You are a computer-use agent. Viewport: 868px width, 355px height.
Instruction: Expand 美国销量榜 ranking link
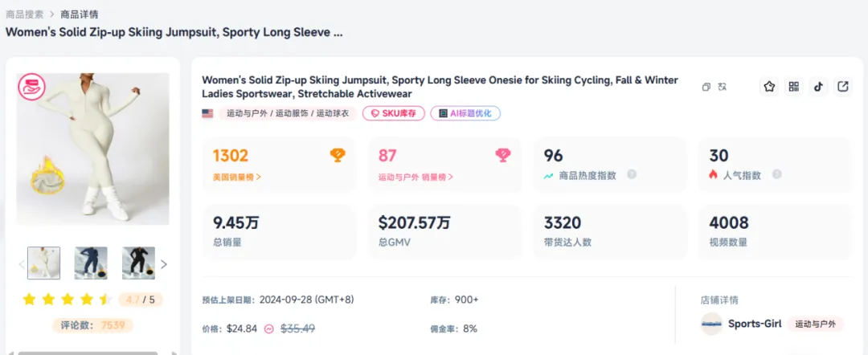[x=237, y=177]
